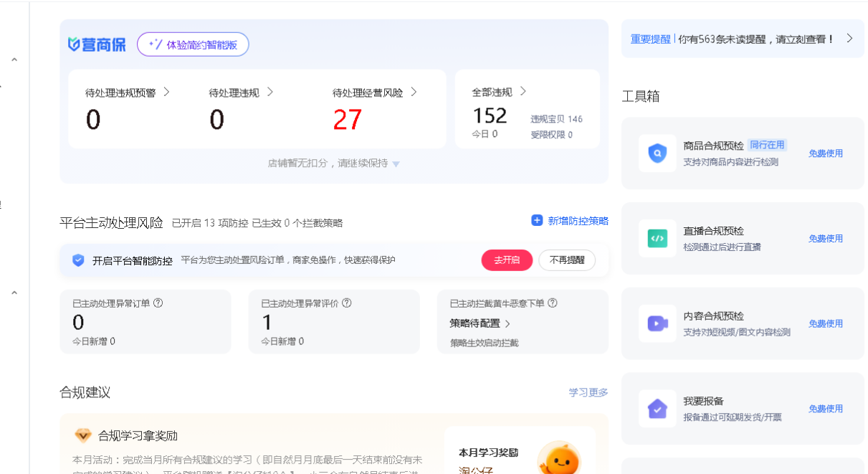Click the plus icon for 新增防控策略
868x474 pixels.
537,221
